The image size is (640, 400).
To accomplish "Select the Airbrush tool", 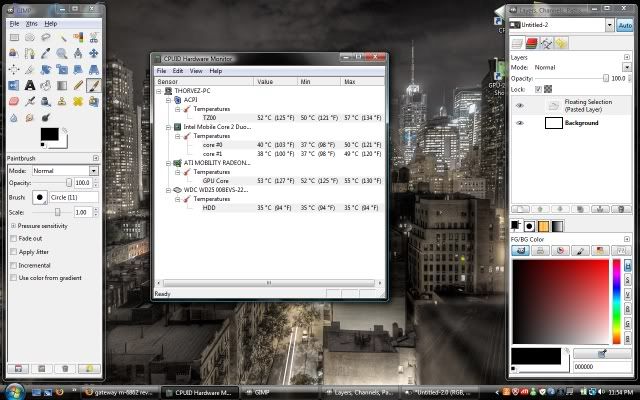I will point(30,101).
